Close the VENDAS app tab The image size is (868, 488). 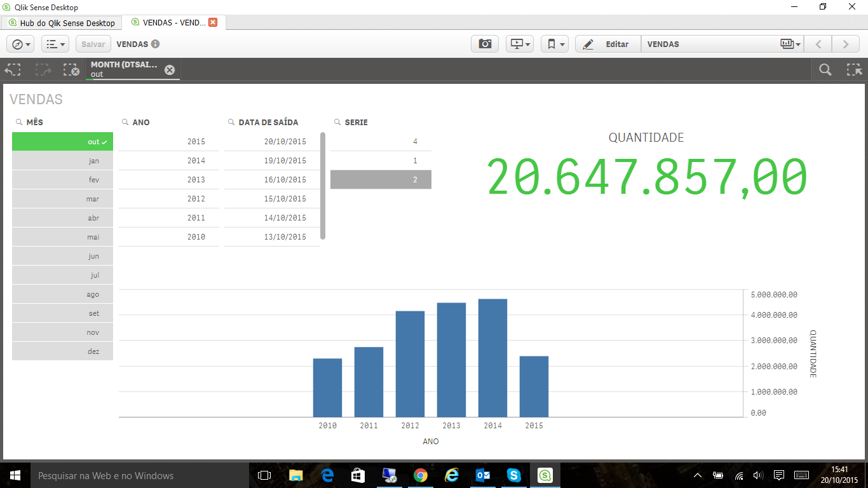tap(213, 22)
